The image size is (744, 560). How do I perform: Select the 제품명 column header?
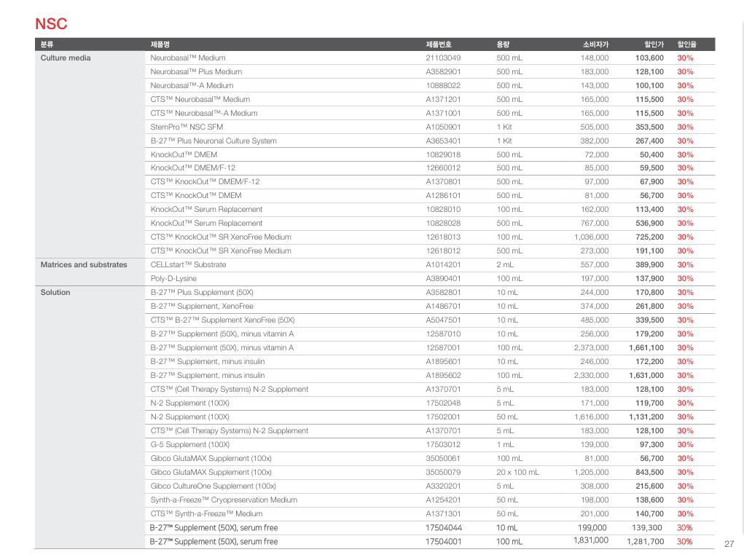click(x=160, y=44)
